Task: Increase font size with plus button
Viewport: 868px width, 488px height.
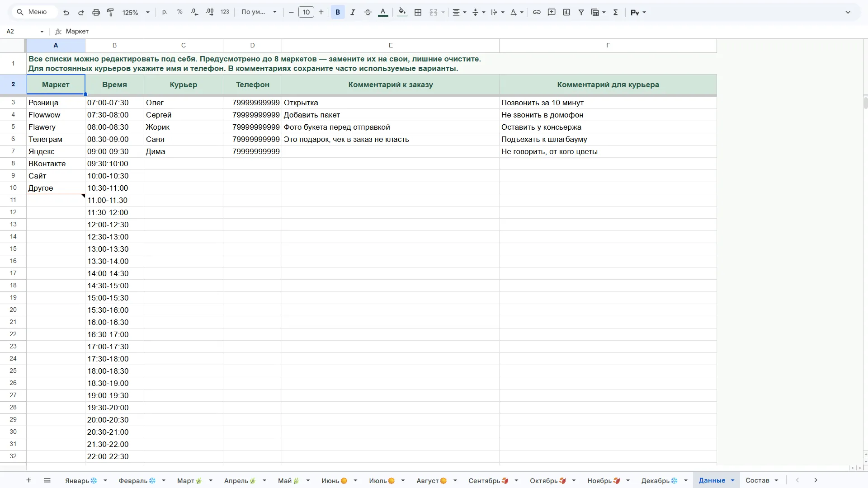Action: 321,12
